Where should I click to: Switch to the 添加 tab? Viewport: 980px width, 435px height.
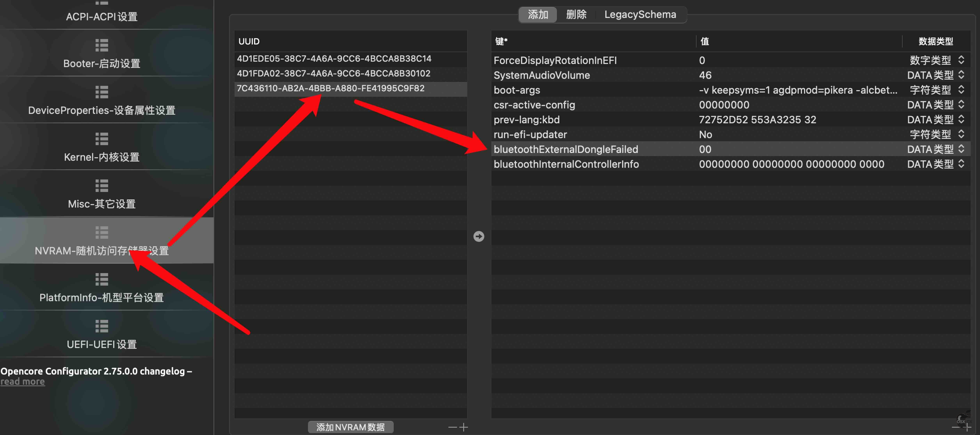coord(538,14)
